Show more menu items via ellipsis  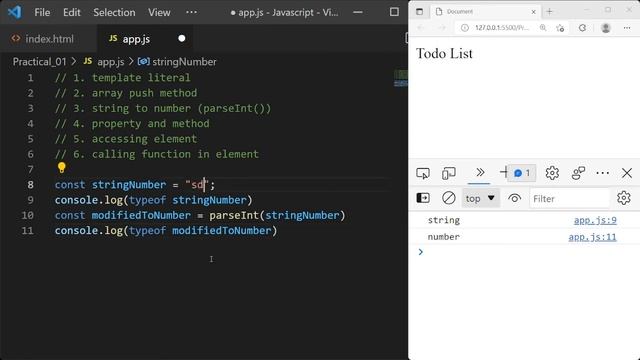191,12
